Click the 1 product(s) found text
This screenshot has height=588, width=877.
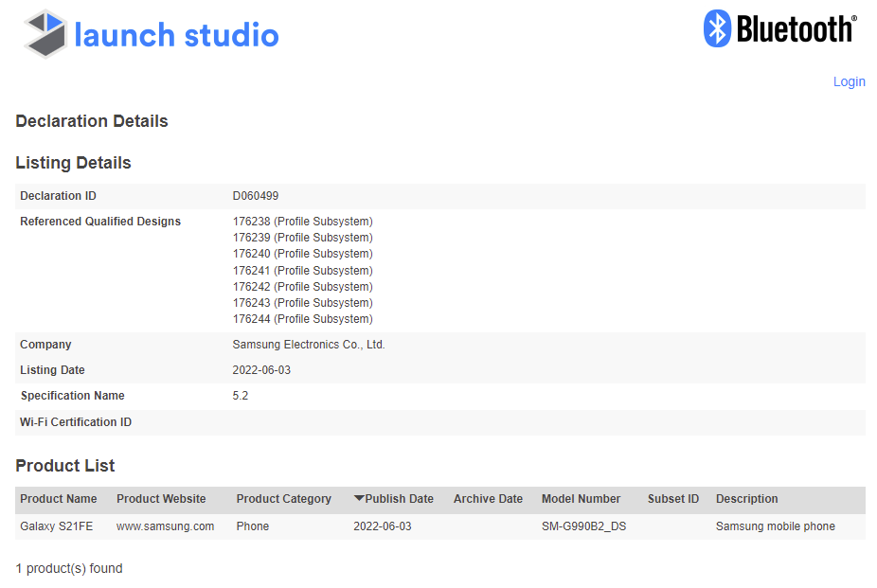[69, 568]
